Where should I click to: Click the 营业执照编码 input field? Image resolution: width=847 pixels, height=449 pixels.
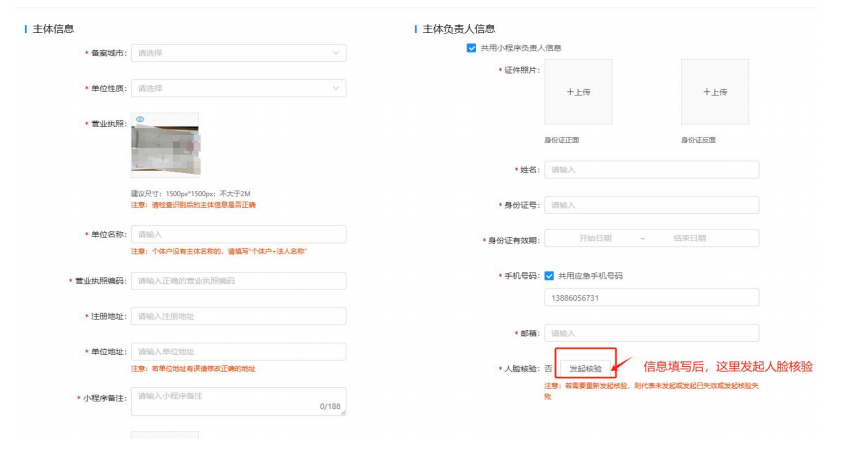click(x=238, y=281)
